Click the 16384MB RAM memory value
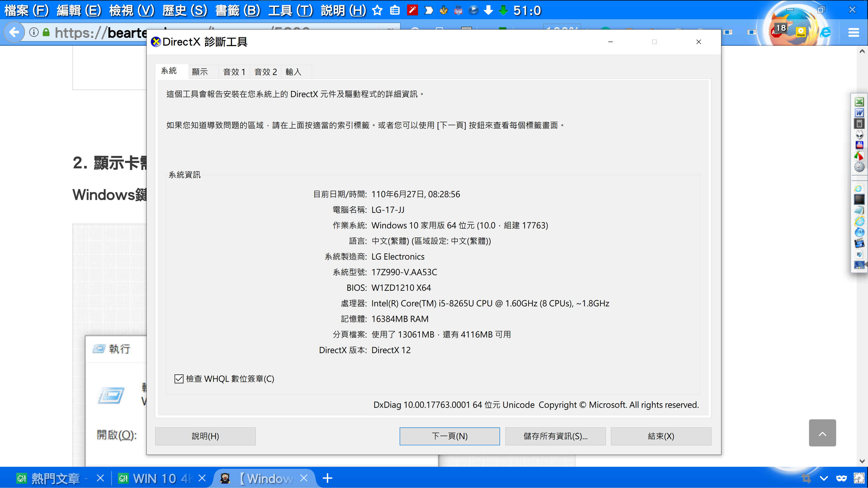 (400, 319)
